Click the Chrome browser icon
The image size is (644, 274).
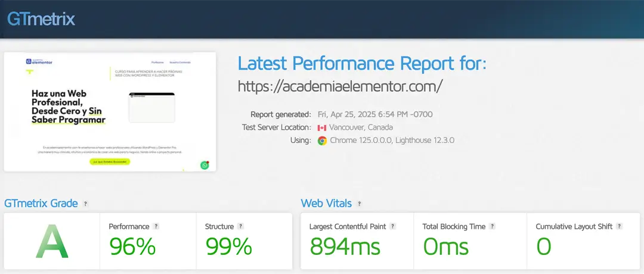pos(323,141)
